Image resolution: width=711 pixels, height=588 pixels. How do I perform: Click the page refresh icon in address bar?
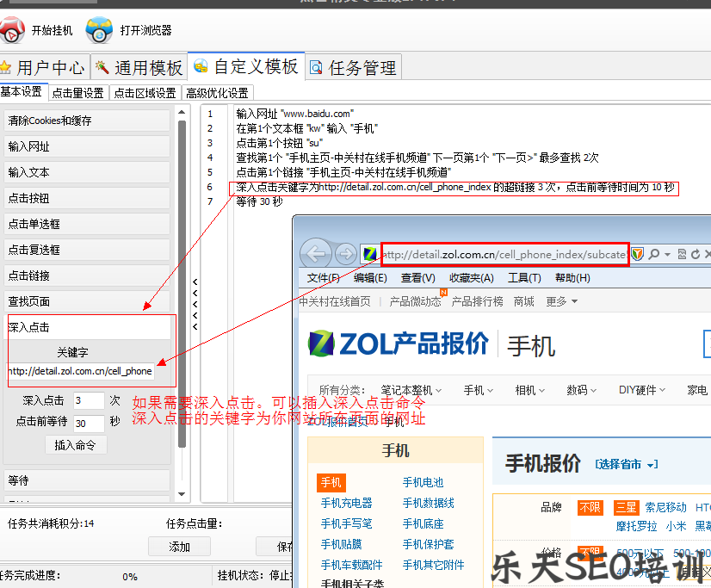pyautogui.click(x=694, y=253)
